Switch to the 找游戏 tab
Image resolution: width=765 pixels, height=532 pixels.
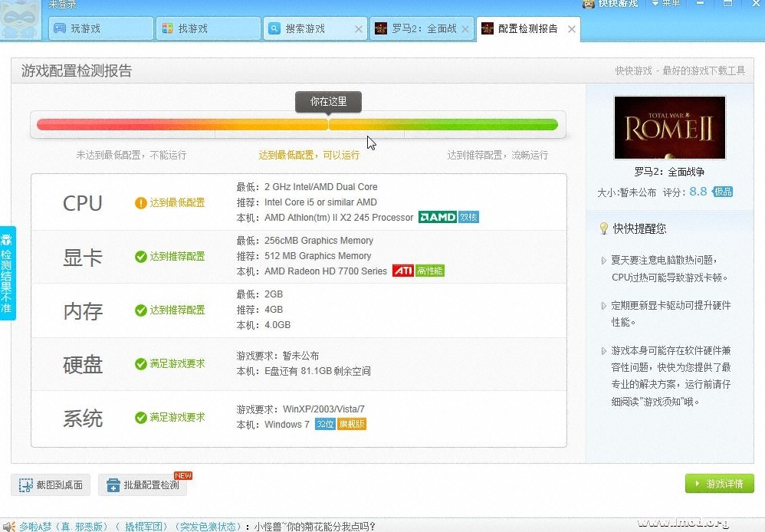[208, 29]
